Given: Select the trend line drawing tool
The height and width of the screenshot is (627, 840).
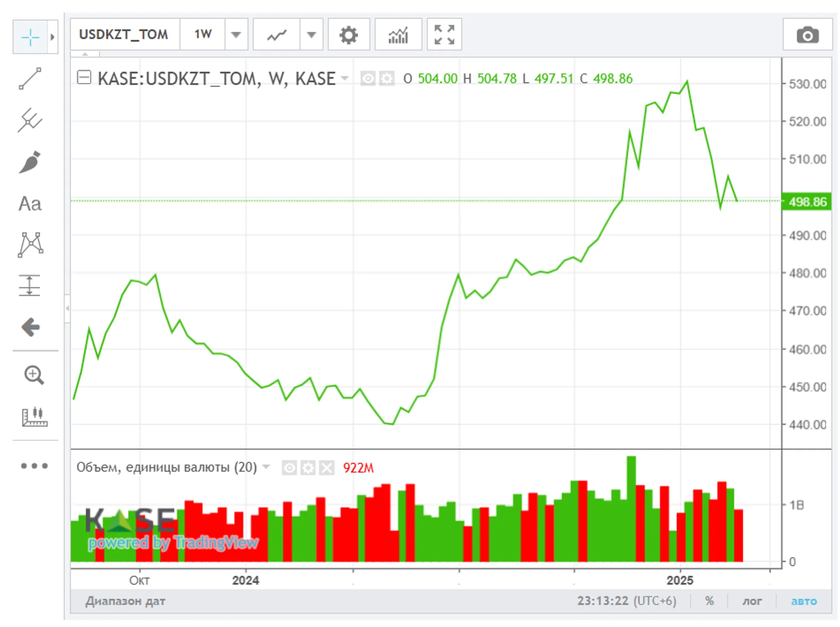Looking at the screenshot, I should (30, 79).
